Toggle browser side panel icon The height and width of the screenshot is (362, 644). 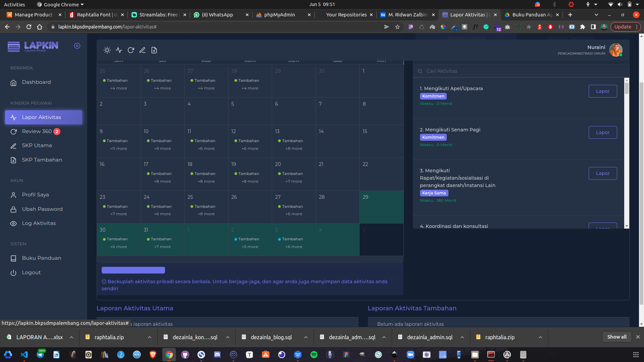[x=593, y=27]
